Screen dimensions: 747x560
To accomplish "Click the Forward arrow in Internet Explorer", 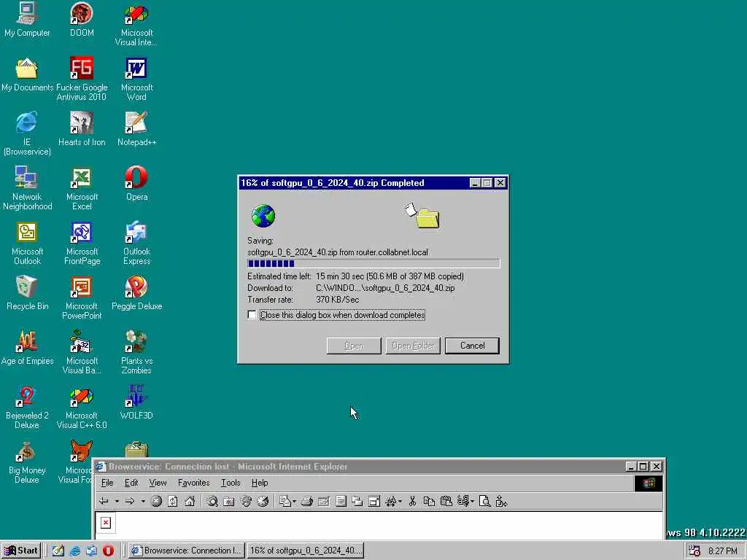I will pyautogui.click(x=130, y=501).
